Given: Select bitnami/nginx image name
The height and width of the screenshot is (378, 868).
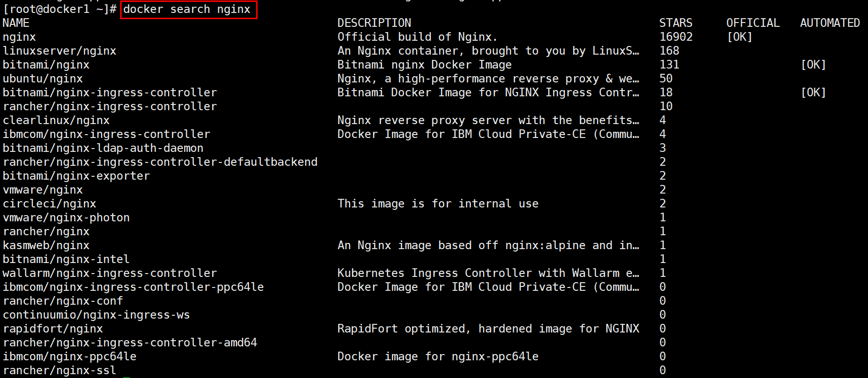Looking at the screenshot, I should click(46, 65).
